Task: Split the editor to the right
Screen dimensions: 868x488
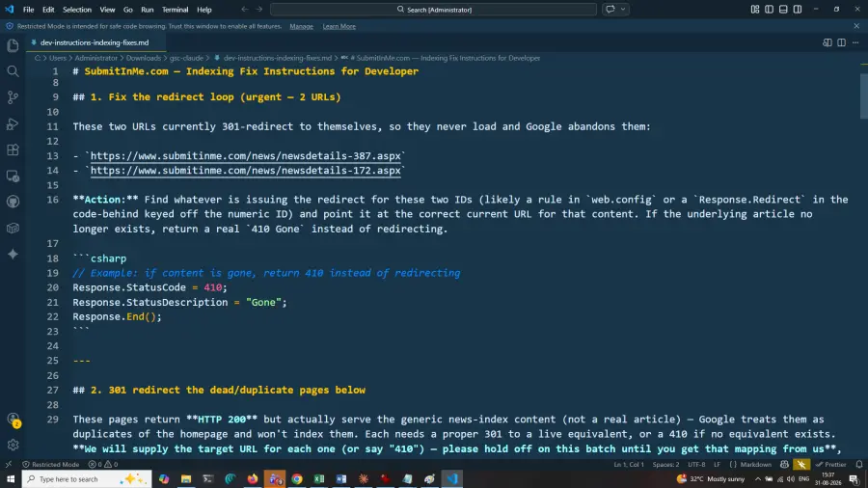Action: 841,42
